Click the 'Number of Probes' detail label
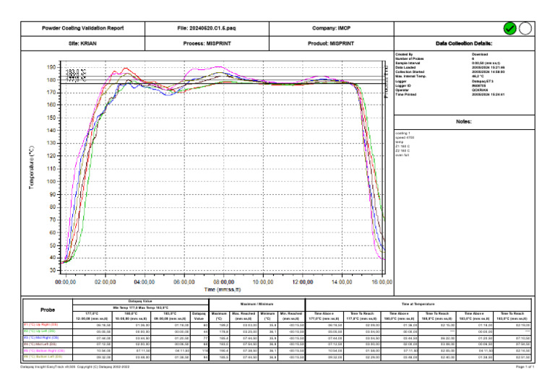This screenshot has width=555, height=392. click(x=410, y=58)
